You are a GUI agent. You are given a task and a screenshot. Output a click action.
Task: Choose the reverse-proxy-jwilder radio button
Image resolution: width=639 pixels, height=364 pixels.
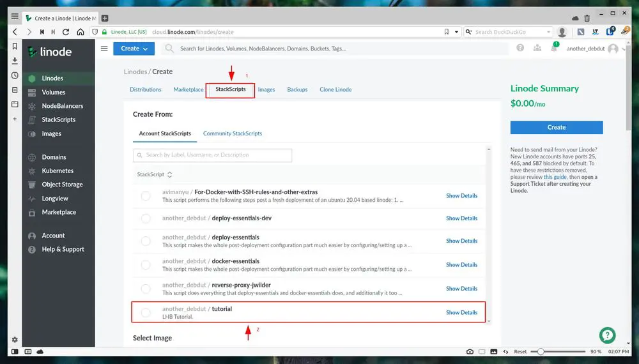coord(146,289)
